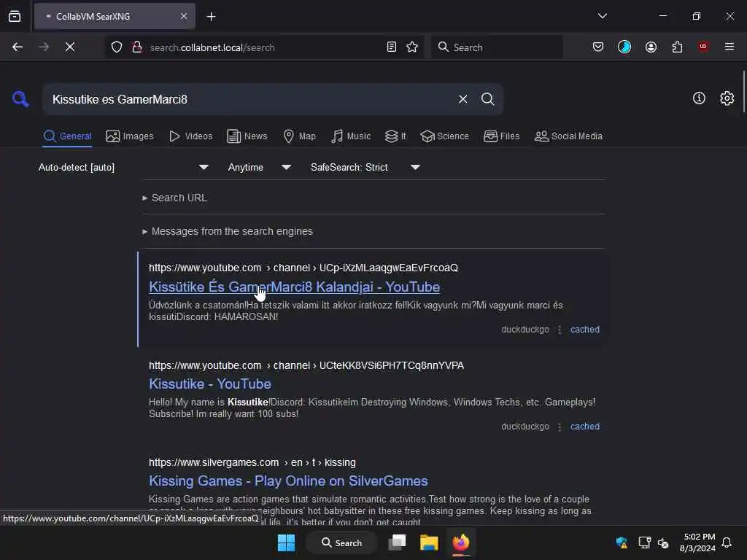Open cached copy of Kissutike - YouTube result
Image resolution: width=747 pixels, height=560 pixels.
[x=584, y=427]
